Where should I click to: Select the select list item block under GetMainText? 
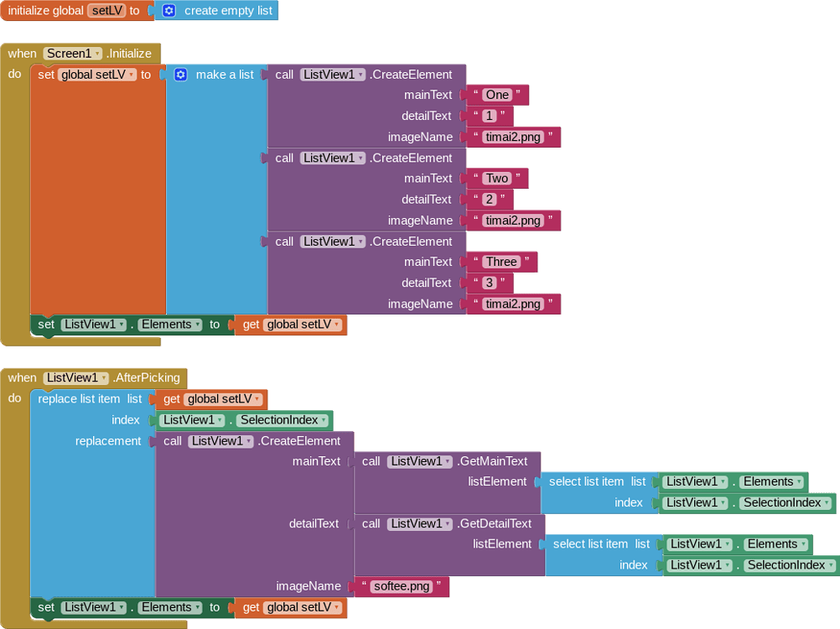(587, 481)
